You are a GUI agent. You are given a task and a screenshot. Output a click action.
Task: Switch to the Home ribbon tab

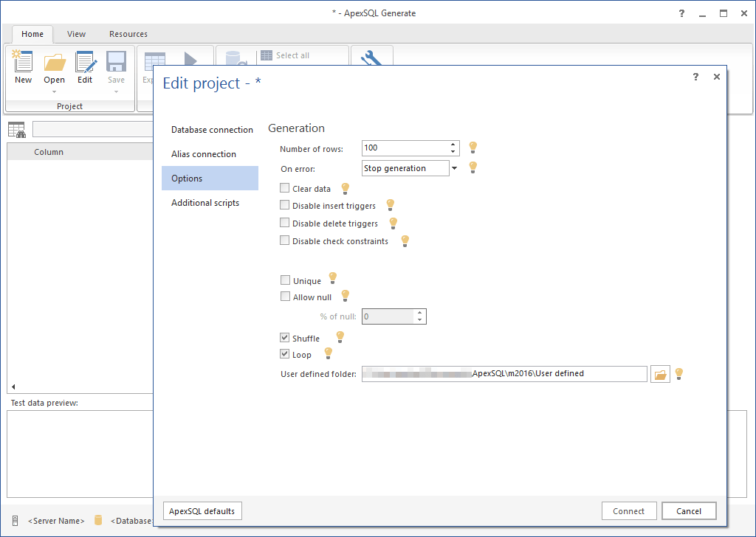tap(32, 34)
